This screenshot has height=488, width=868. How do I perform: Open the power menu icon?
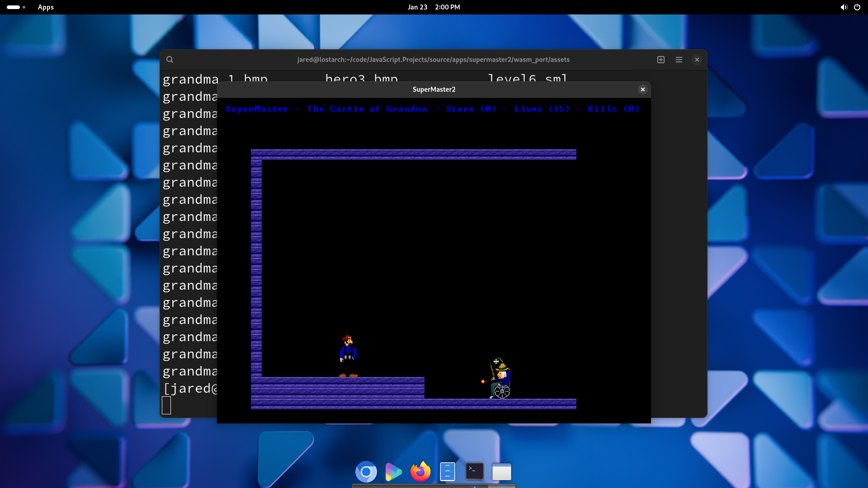pyautogui.click(x=857, y=7)
